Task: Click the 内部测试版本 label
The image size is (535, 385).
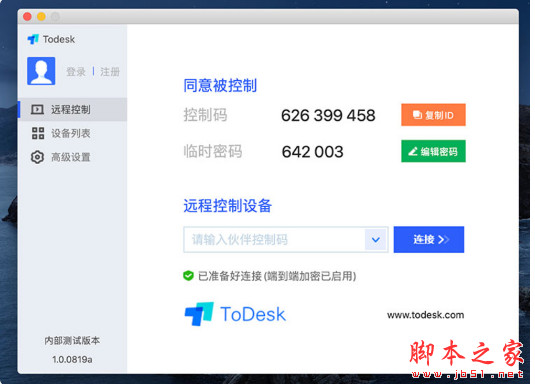Action: 72,341
